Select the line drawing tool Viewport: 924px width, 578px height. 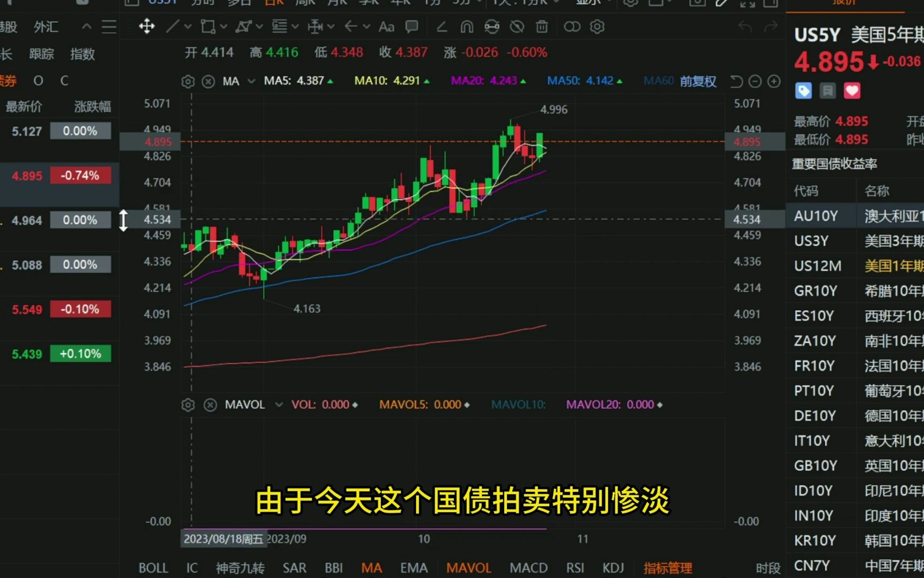click(x=172, y=26)
